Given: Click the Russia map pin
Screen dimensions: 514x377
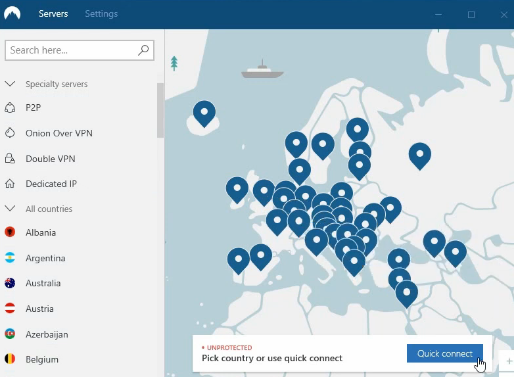Looking at the screenshot, I should tap(420, 155).
